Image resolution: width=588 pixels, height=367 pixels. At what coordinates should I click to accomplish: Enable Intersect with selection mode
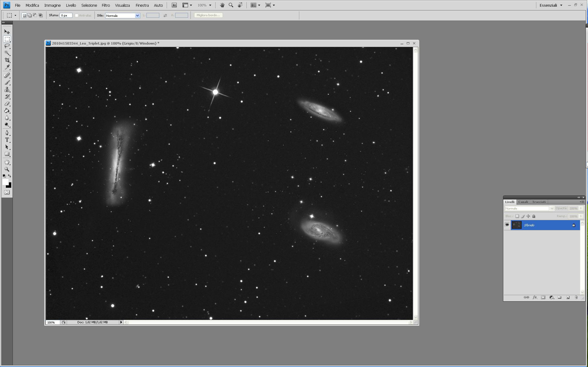tap(40, 15)
